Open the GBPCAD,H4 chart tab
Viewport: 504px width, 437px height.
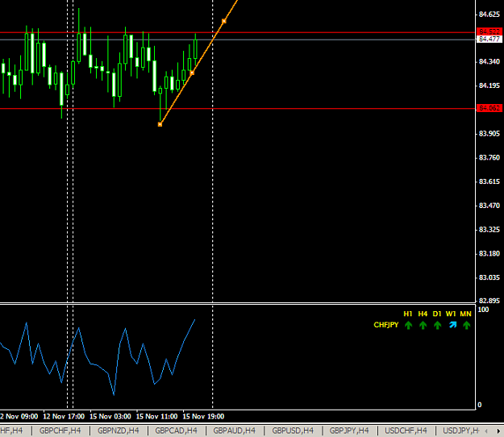click(x=176, y=431)
